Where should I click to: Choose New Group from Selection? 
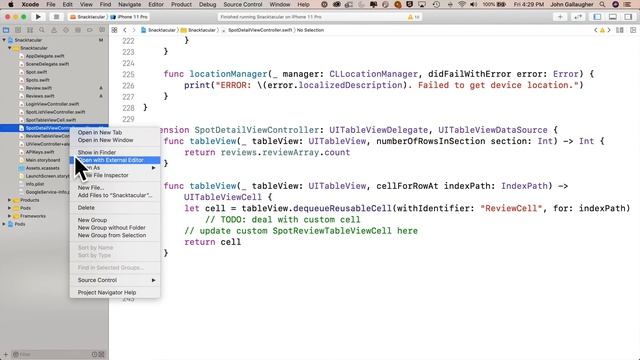click(115, 235)
